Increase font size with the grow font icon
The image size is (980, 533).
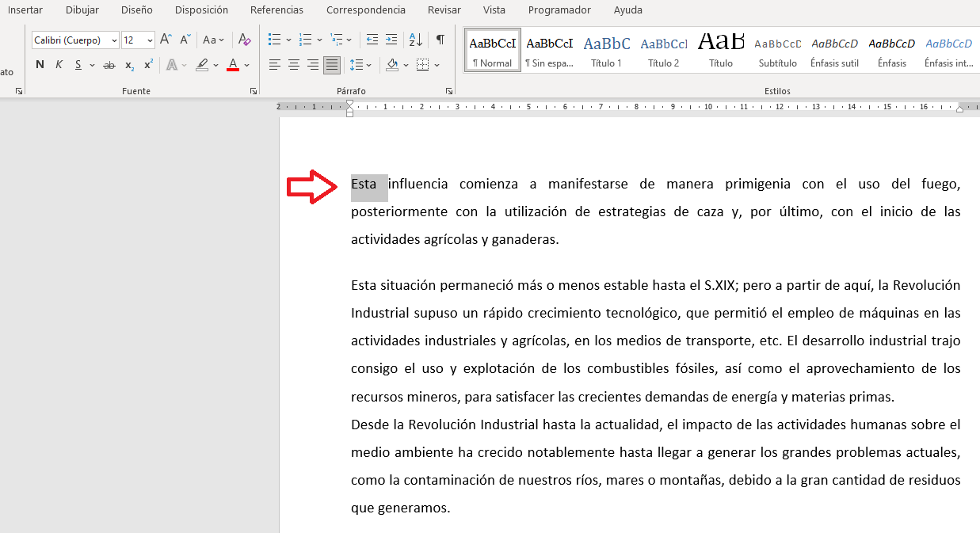click(x=166, y=40)
